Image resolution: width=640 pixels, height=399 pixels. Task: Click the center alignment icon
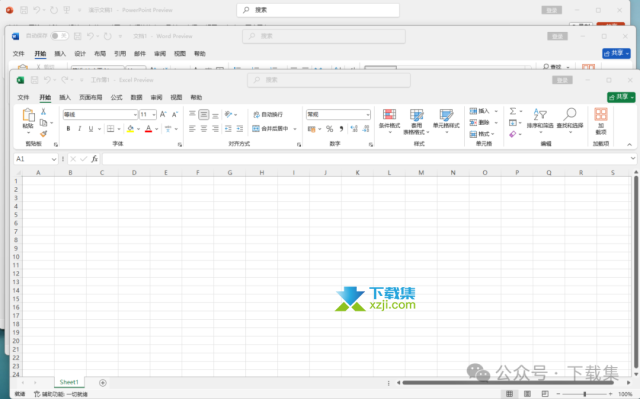coord(204,129)
